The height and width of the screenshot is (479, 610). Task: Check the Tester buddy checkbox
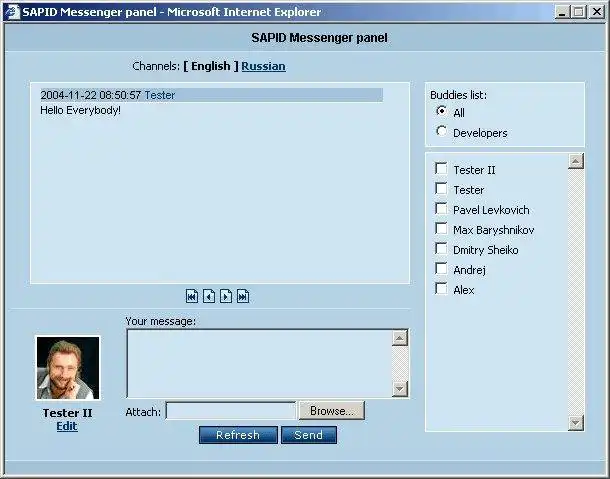[441, 188]
